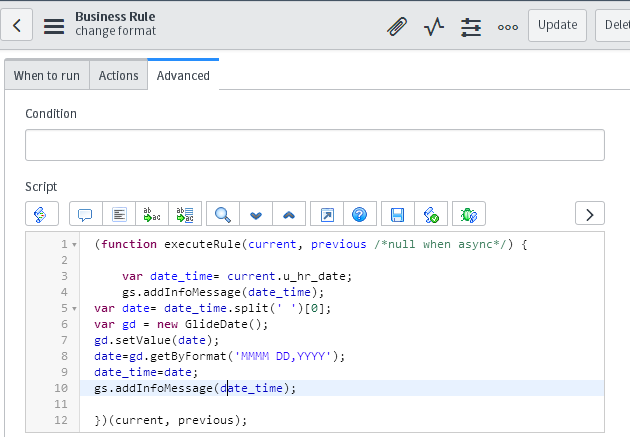Viewport: 630px width, 437px height.
Task: Click 'date_time=date;' on line 9
Action: click(146, 372)
